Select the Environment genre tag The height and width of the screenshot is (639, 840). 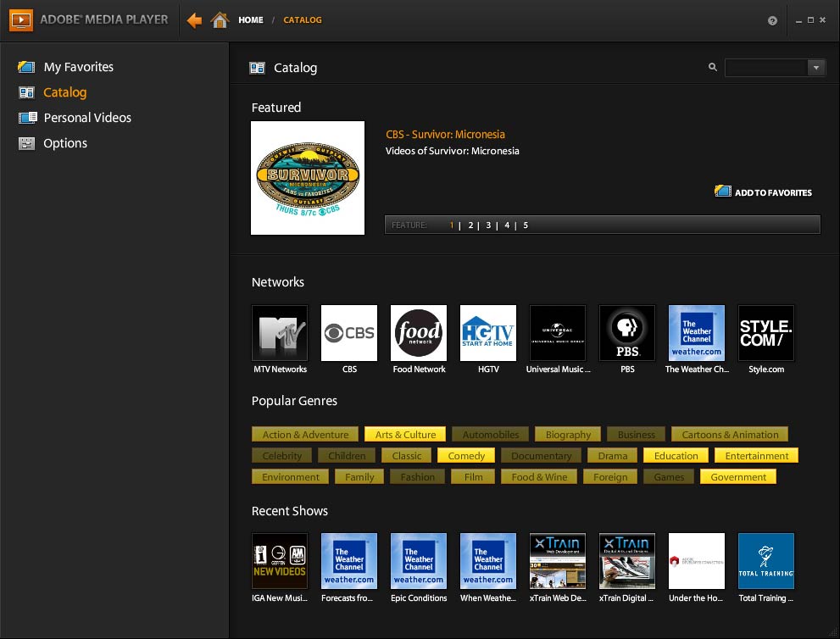coord(291,476)
